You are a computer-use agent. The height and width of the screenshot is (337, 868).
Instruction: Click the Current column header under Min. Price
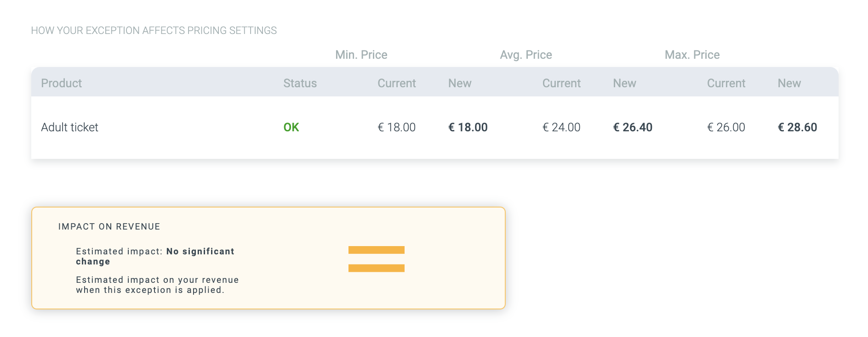pos(396,83)
